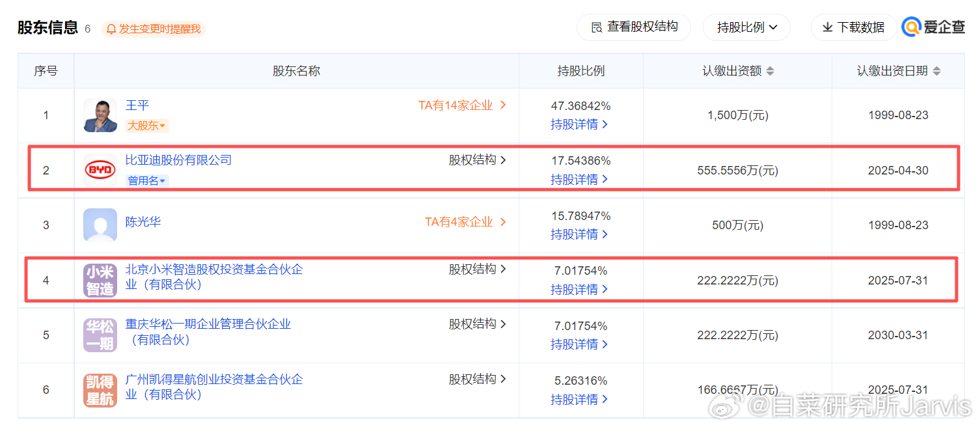Open 广州凯得星航创业投资基金合伙企业 link

tap(214, 387)
